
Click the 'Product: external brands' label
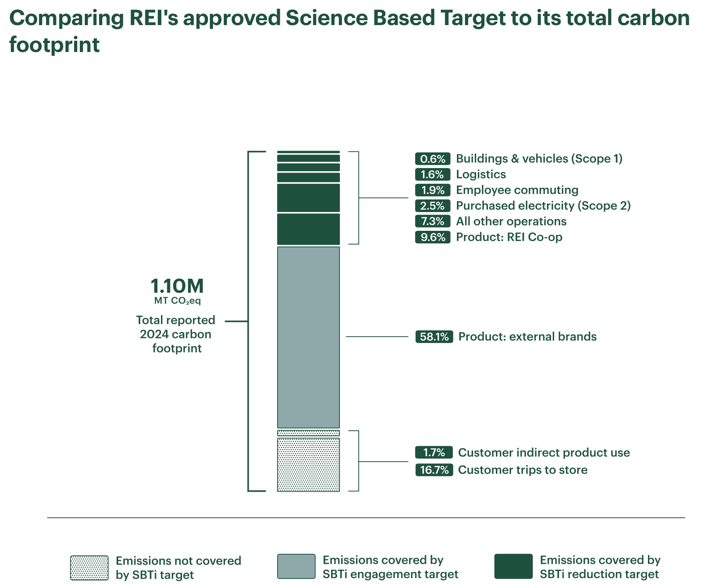(527, 337)
